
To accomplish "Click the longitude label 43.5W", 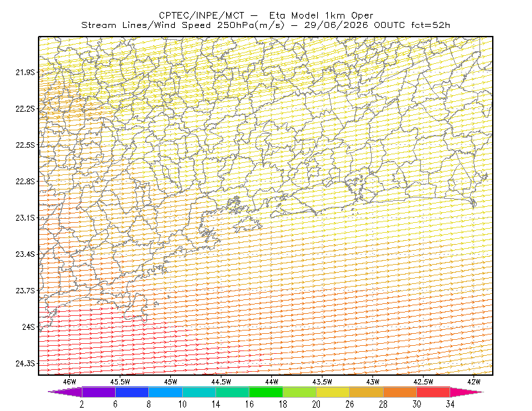I will click(323, 382).
